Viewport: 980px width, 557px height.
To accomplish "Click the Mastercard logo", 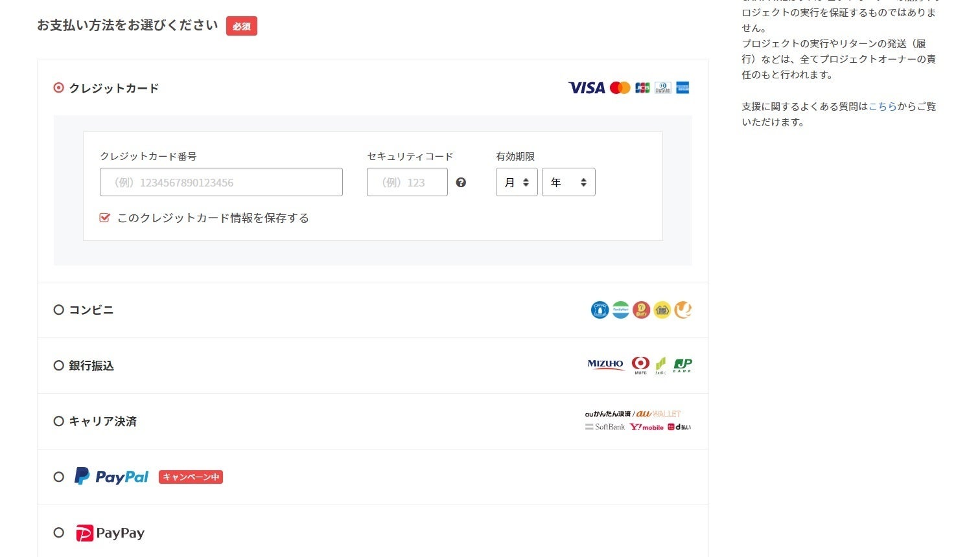I will tap(620, 88).
